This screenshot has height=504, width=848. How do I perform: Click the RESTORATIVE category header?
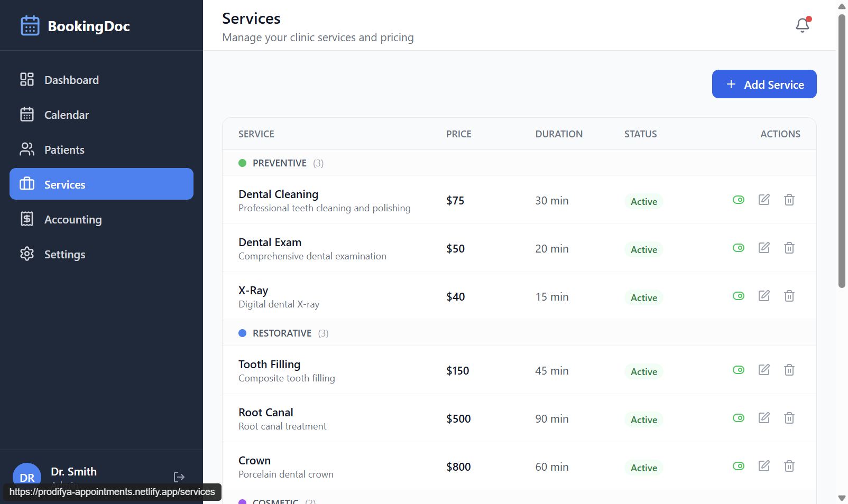282,333
